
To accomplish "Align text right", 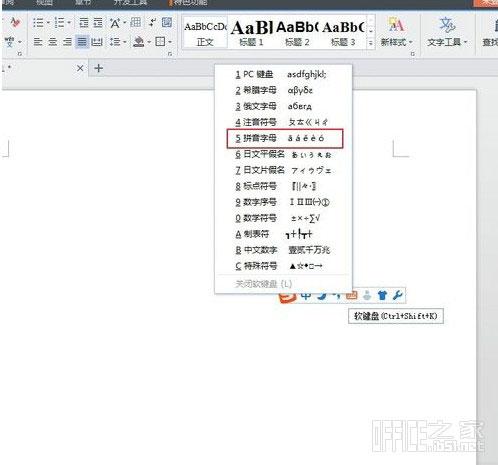I will (67, 42).
